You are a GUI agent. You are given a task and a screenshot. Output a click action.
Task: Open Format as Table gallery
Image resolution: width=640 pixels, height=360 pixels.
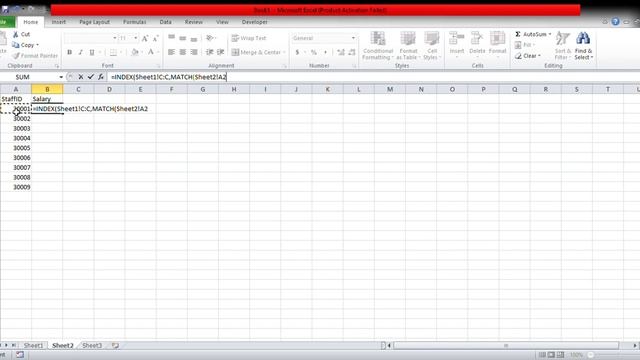tap(408, 46)
